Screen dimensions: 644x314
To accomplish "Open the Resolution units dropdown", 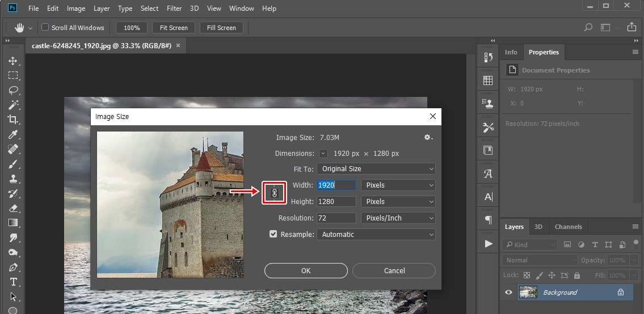I will pyautogui.click(x=398, y=218).
